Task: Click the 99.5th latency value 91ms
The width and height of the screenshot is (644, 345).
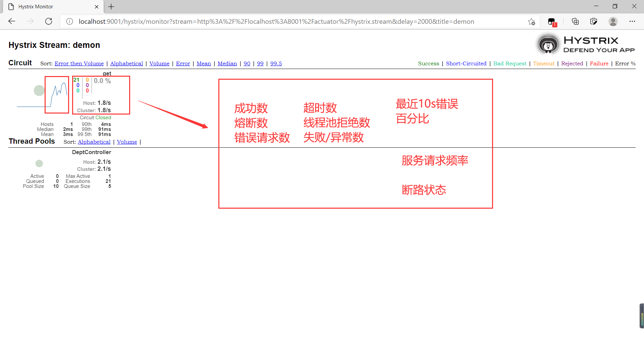Action: [105, 134]
